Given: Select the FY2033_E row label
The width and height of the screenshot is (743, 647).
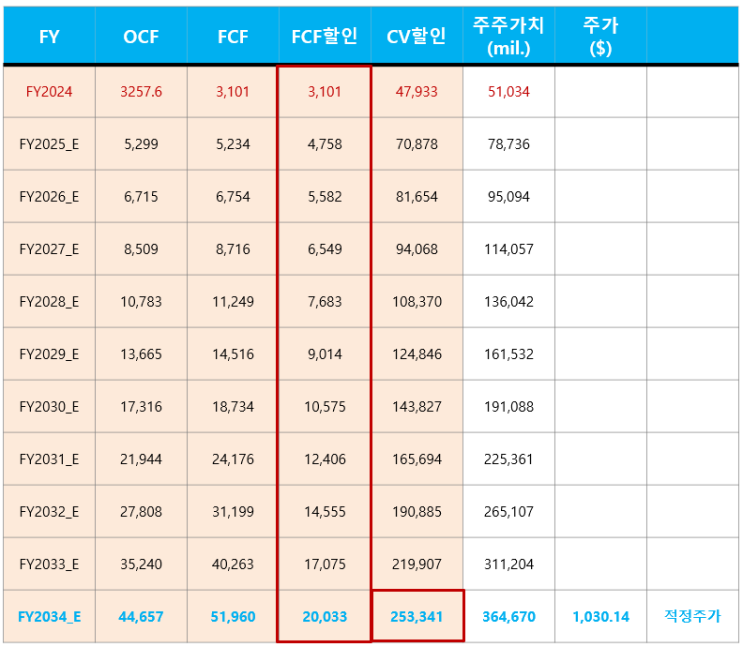Looking at the screenshot, I should point(49,565).
